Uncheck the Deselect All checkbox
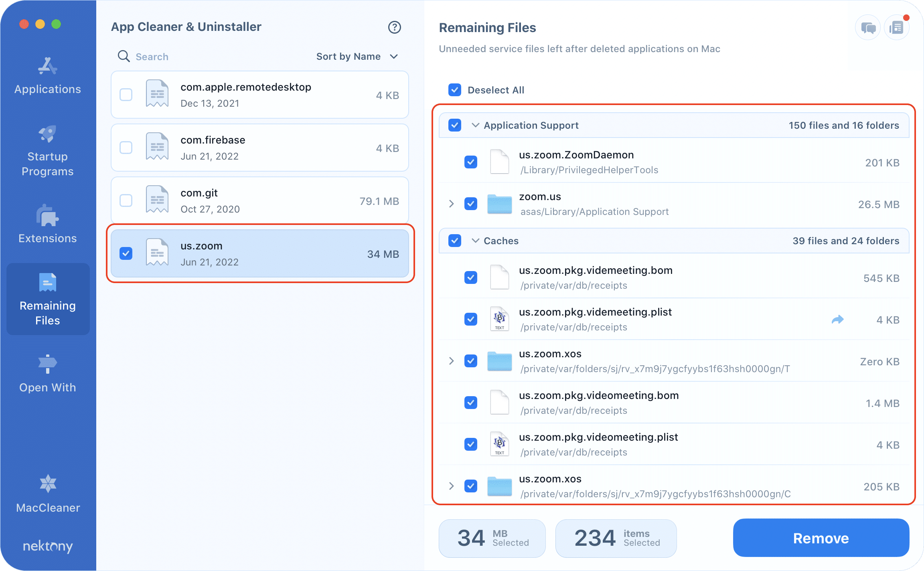 [455, 90]
